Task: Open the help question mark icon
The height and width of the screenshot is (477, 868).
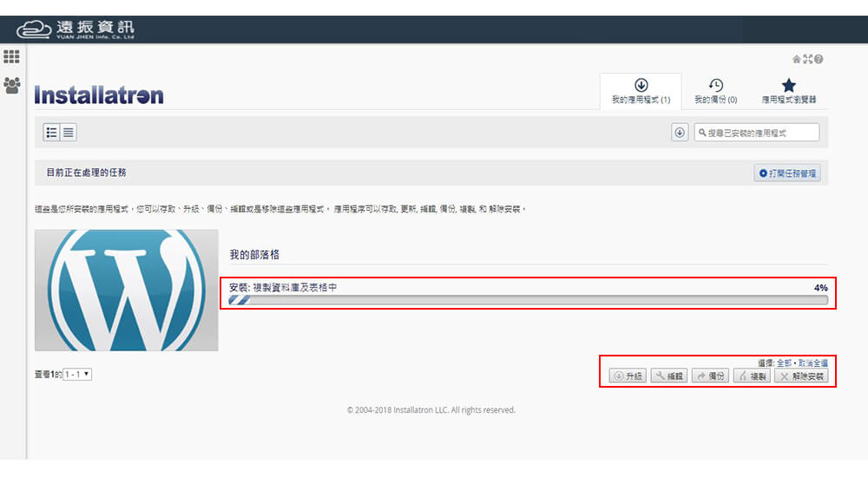Action: (x=819, y=59)
